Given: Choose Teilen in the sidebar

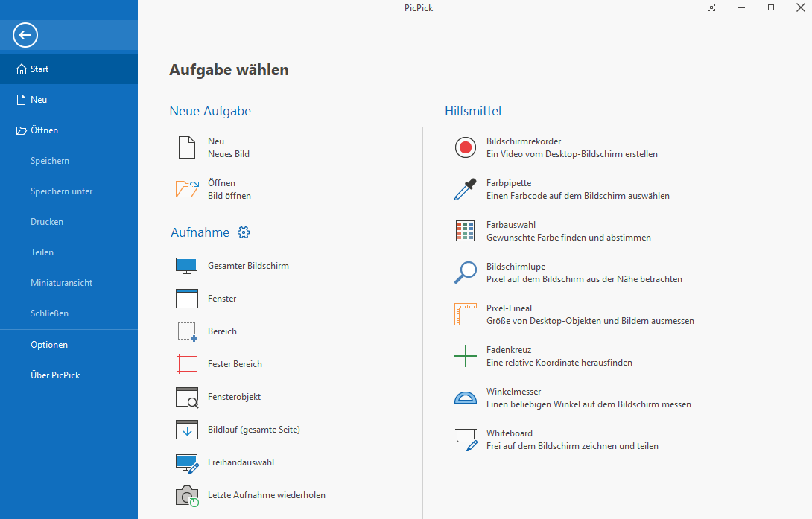Looking at the screenshot, I should [x=69, y=252].
